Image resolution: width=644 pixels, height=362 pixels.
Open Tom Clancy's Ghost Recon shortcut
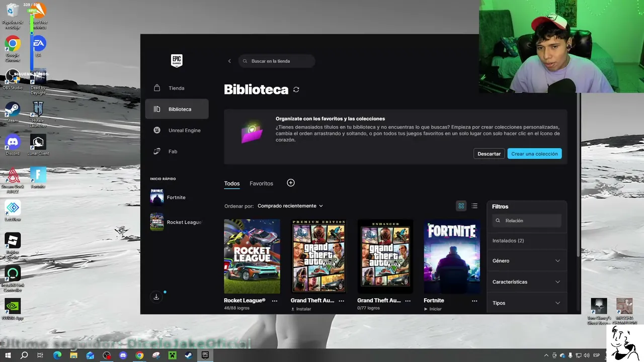(599, 311)
